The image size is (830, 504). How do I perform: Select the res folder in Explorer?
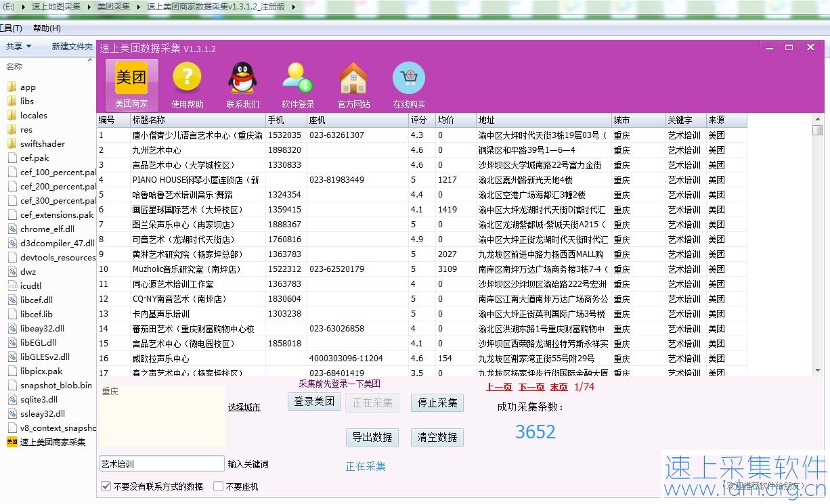coord(12,129)
